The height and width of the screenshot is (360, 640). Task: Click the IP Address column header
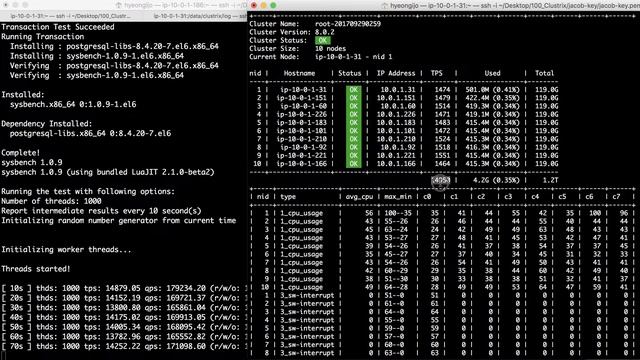(396, 73)
